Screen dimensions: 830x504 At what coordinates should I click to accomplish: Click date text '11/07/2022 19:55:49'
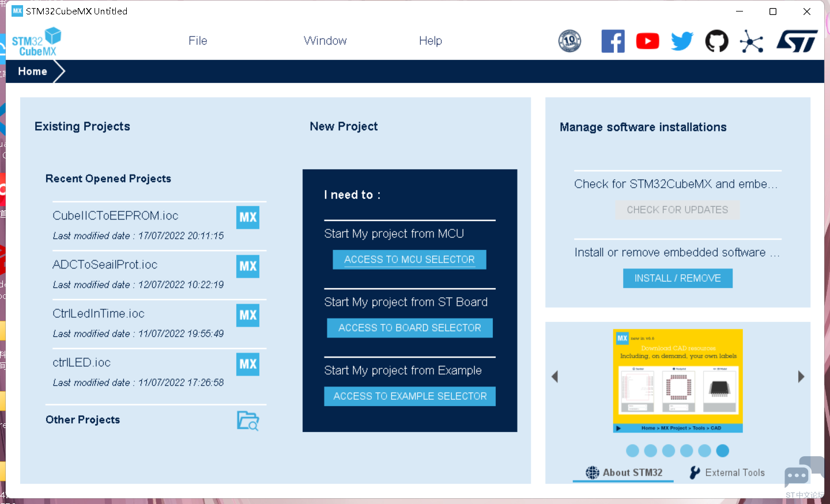(x=181, y=334)
